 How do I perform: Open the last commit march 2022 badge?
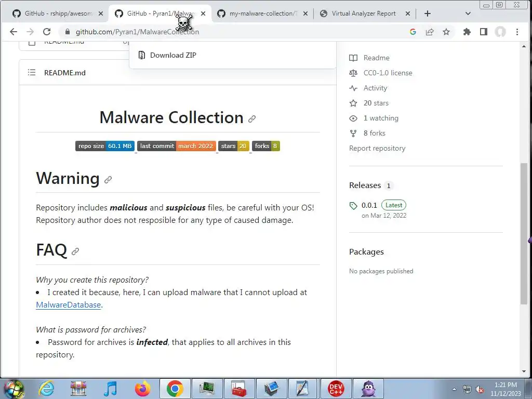coord(177,146)
